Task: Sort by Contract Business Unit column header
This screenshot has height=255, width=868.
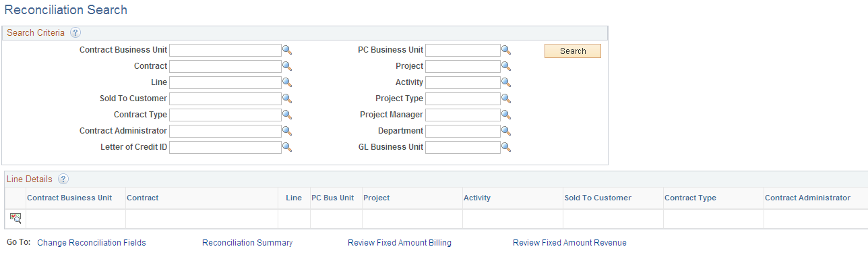Action: click(69, 198)
